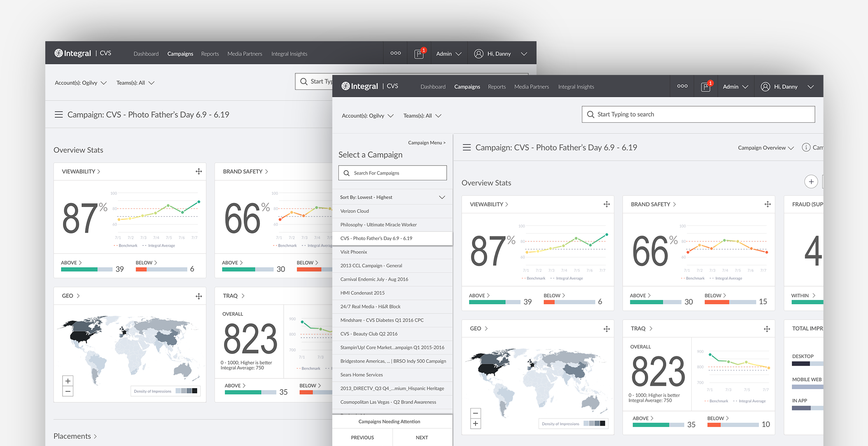This screenshot has height=446, width=868.
Task: Click the NEXT button in campaign list
Action: (x=422, y=437)
